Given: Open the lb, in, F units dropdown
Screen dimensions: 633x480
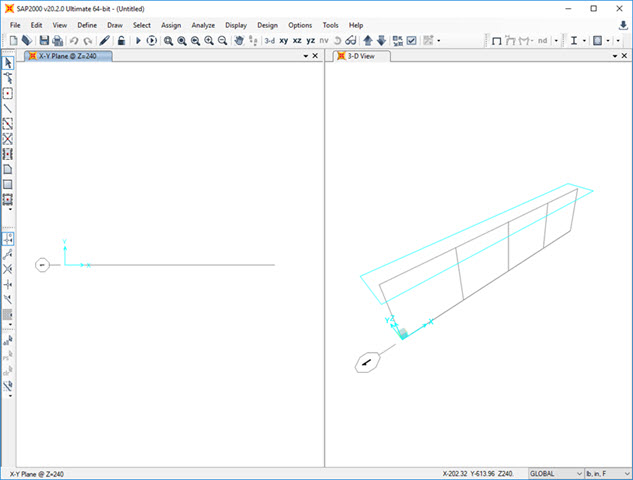Looking at the screenshot, I should tap(609, 473).
